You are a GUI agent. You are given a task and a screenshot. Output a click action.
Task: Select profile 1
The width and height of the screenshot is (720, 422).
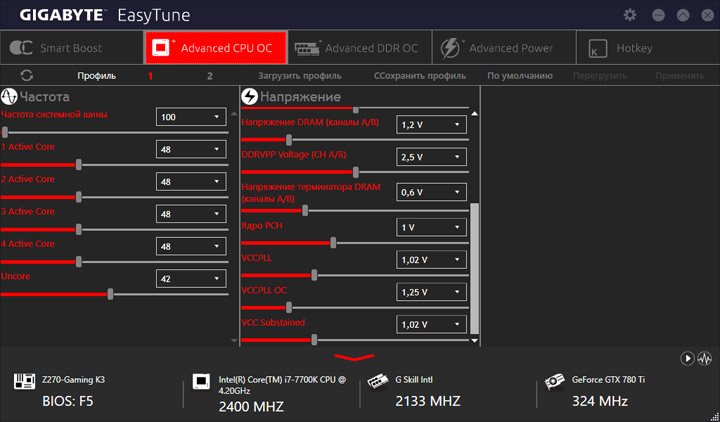pyautogui.click(x=150, y=76)
